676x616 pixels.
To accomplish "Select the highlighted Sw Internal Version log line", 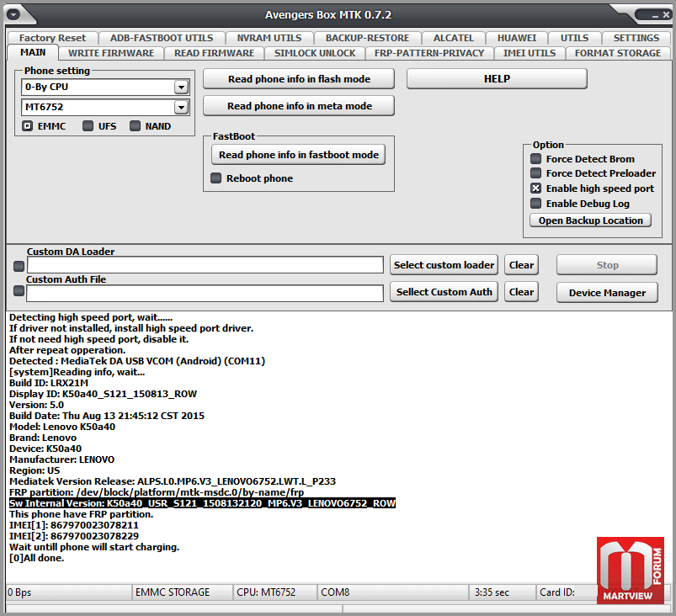I will tap(202, 503).
